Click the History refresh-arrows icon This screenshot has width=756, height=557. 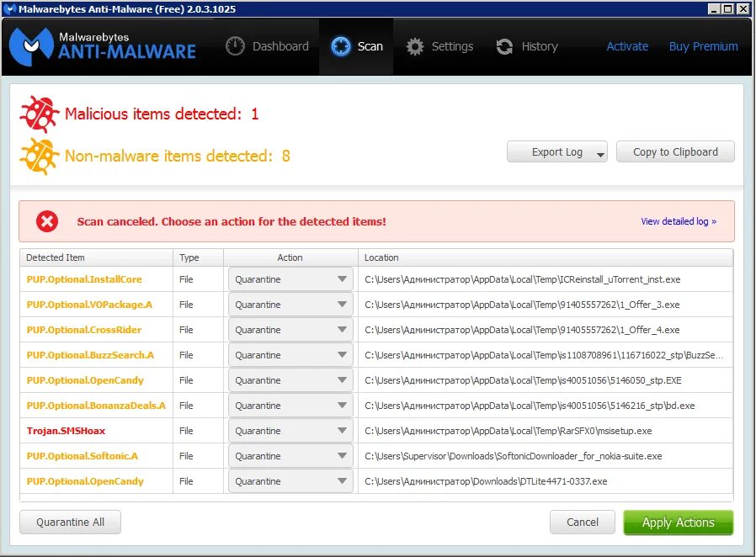504,46
